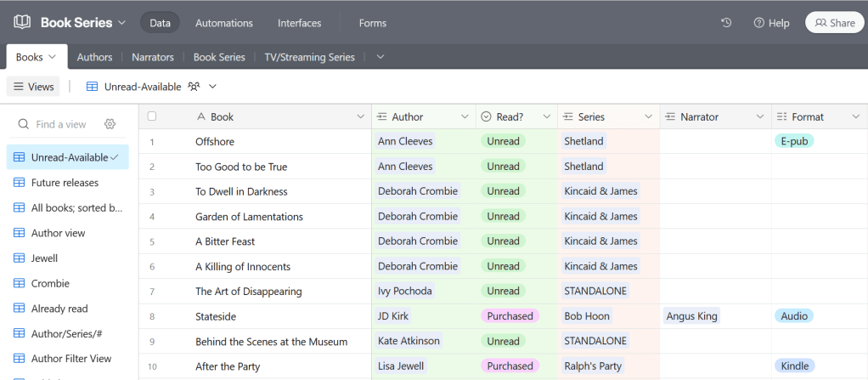Open the Series column dropdown arrow

coord(649,116)
